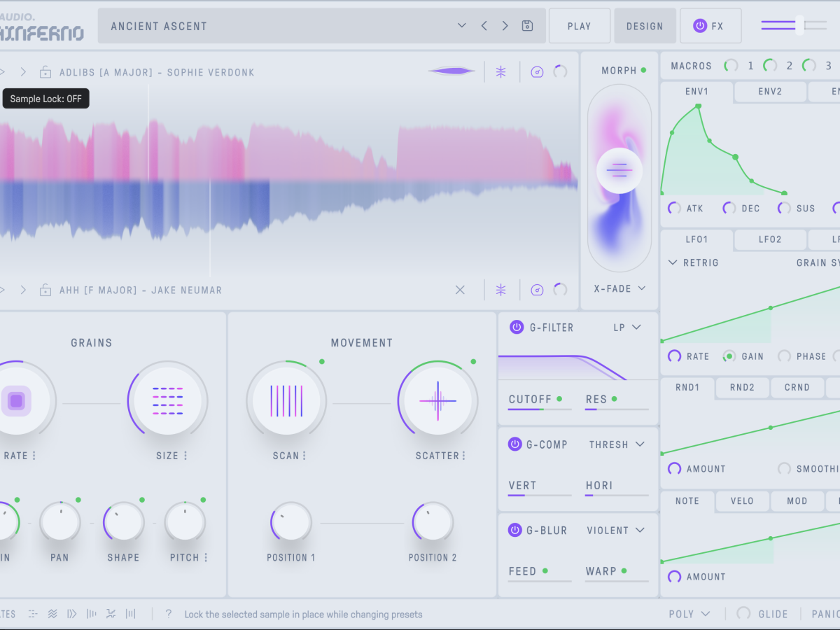Click the question mark help icon
The image size is (840, 630).
[168, 614]
